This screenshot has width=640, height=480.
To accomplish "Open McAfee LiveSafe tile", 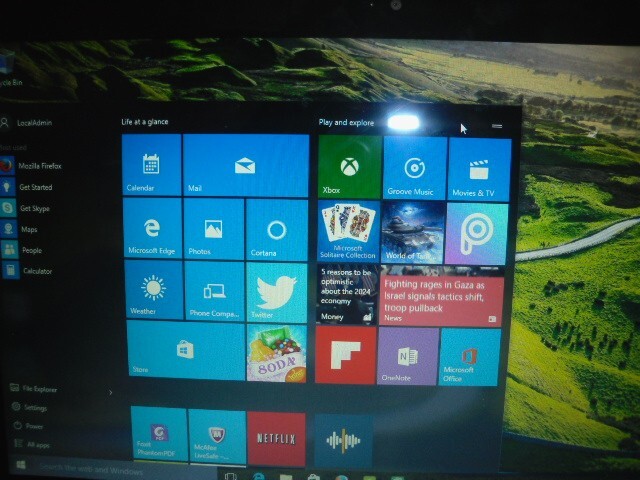I will pyautogui.click(x=217, y=437).
